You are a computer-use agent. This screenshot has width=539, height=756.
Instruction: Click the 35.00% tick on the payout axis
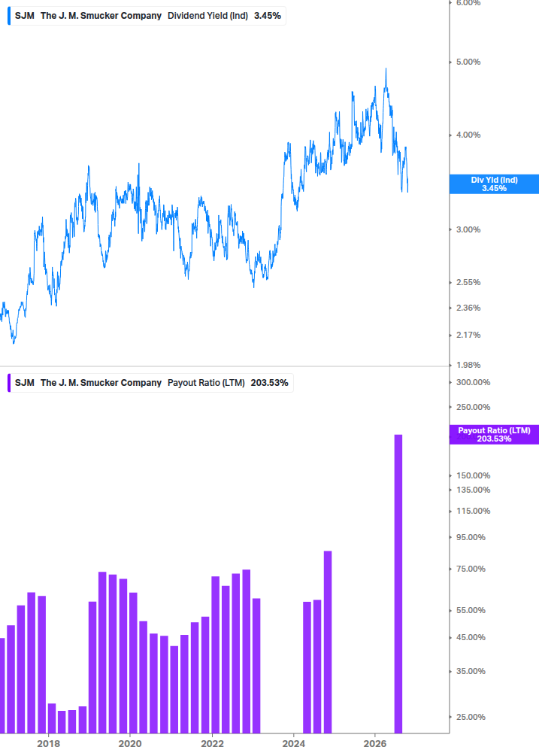(471, 671)
